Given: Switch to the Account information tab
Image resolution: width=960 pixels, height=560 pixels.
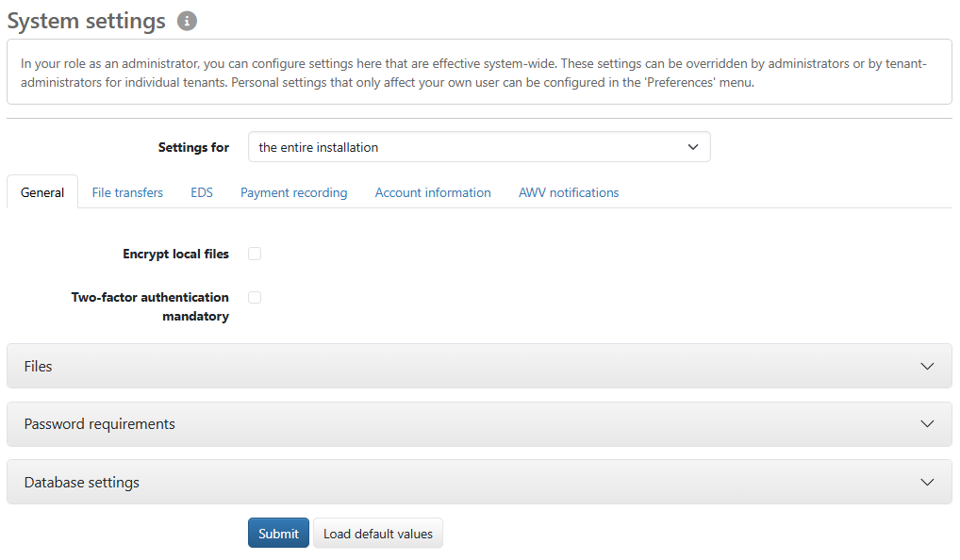Looking at the screenshot, I should tap(433, 192).
